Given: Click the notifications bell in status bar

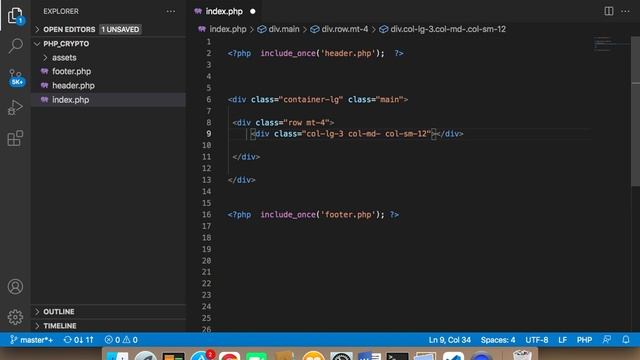Looking at the screenshot, I should [626, 340].
